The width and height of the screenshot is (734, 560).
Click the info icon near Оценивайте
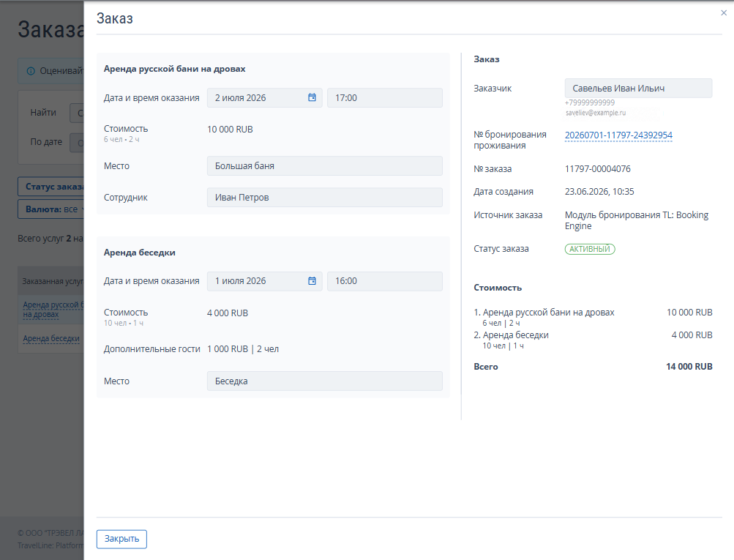pyautogui.click(x=31, y=71)
